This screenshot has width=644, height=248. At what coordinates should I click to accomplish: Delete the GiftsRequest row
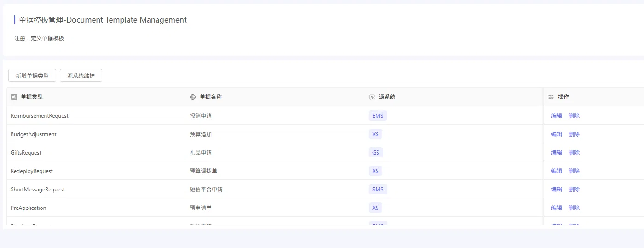[574, 153]
